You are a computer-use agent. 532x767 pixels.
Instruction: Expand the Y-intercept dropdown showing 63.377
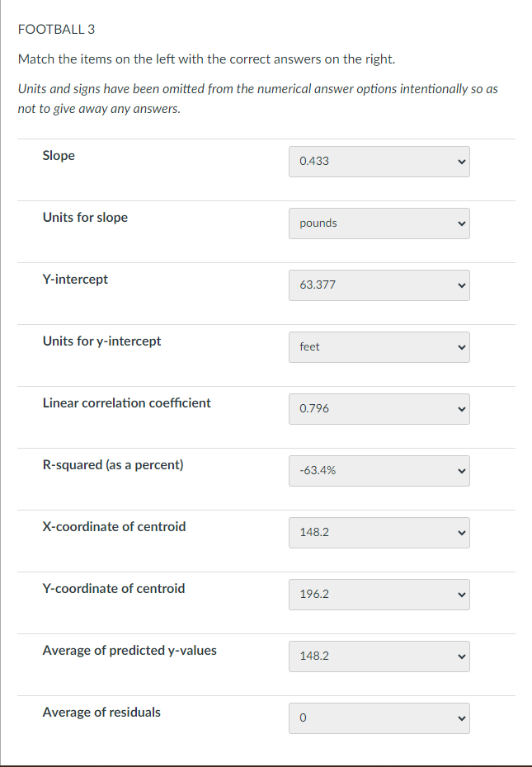coord(379,285)
